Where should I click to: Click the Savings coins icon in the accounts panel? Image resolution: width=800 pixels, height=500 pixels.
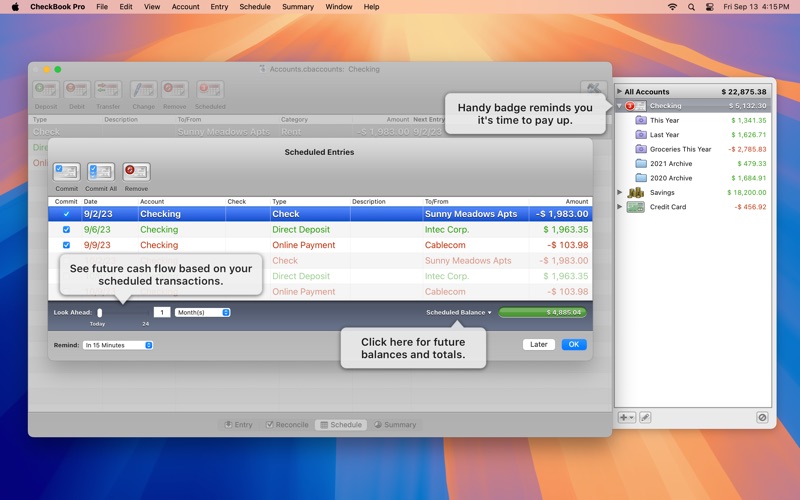point(636,192)
